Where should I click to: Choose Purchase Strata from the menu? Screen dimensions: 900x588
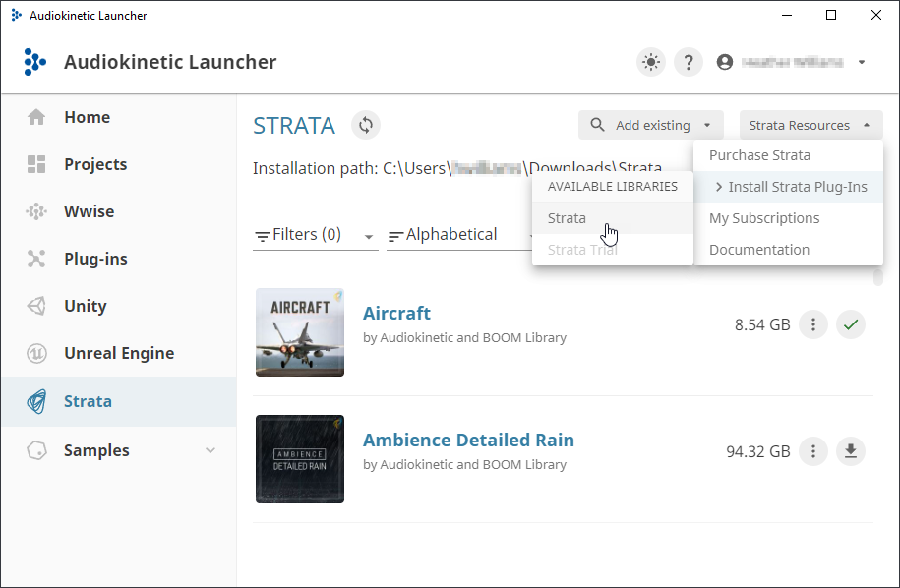tap(759, 155)
